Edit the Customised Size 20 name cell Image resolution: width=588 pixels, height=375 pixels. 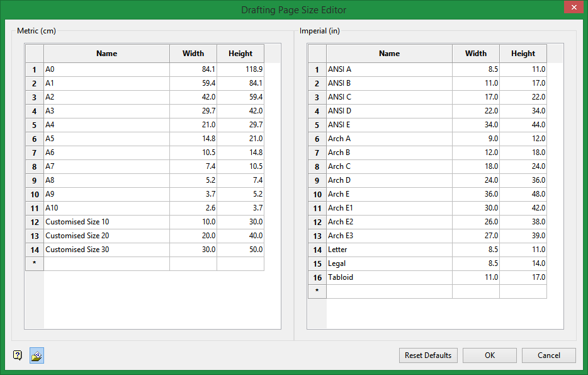click(106, 236)
